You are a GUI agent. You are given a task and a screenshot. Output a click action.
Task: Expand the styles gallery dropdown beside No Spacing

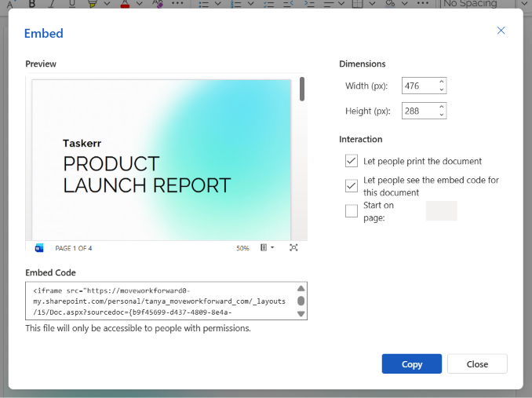coord(524,3)
